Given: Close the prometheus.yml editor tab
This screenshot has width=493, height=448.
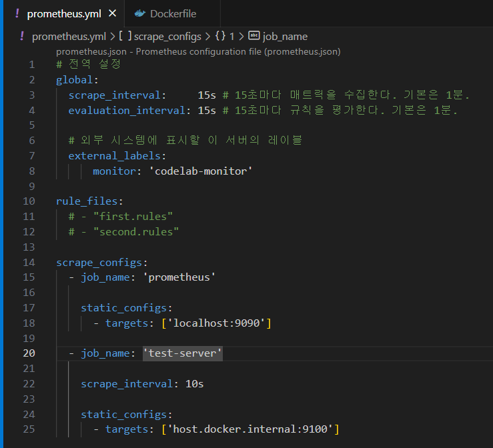Looking at the screenshot, I should 112,13.
